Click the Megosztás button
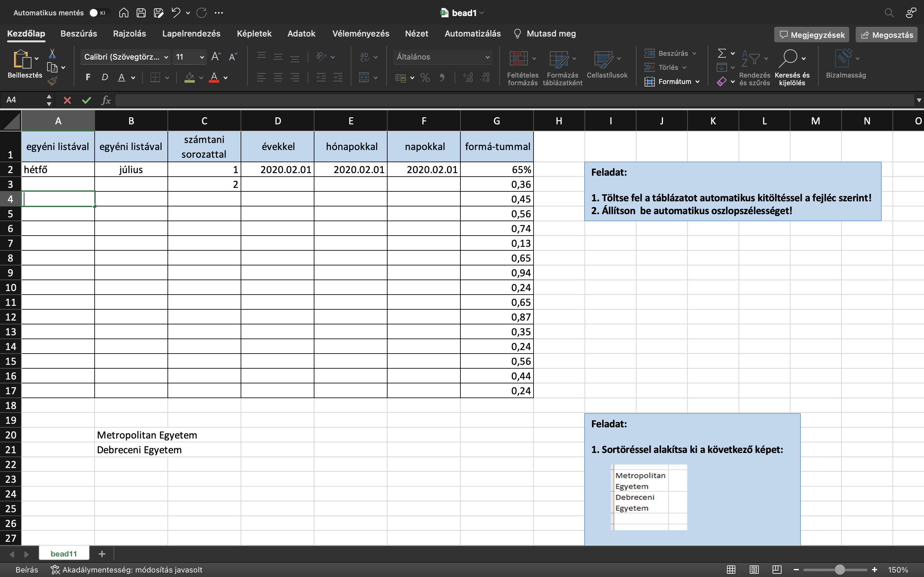The height and width of the screenshot is (577, 924). coord(886,35)
